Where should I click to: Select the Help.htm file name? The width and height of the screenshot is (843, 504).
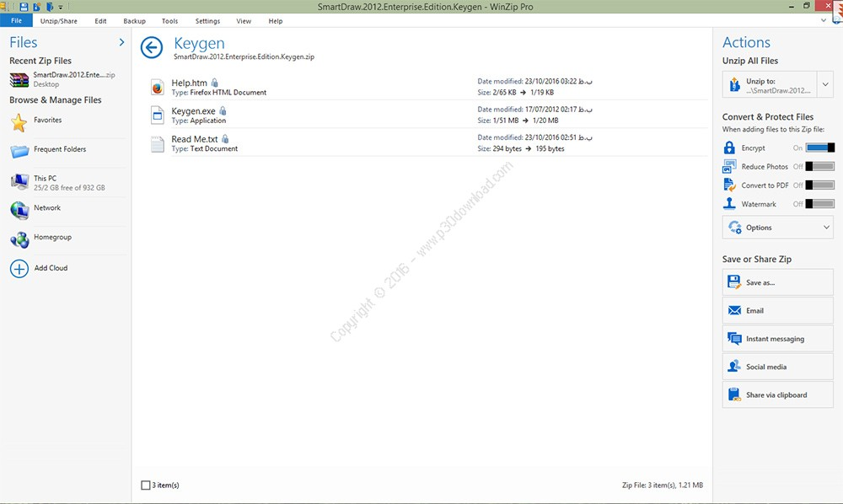point(189,83)
